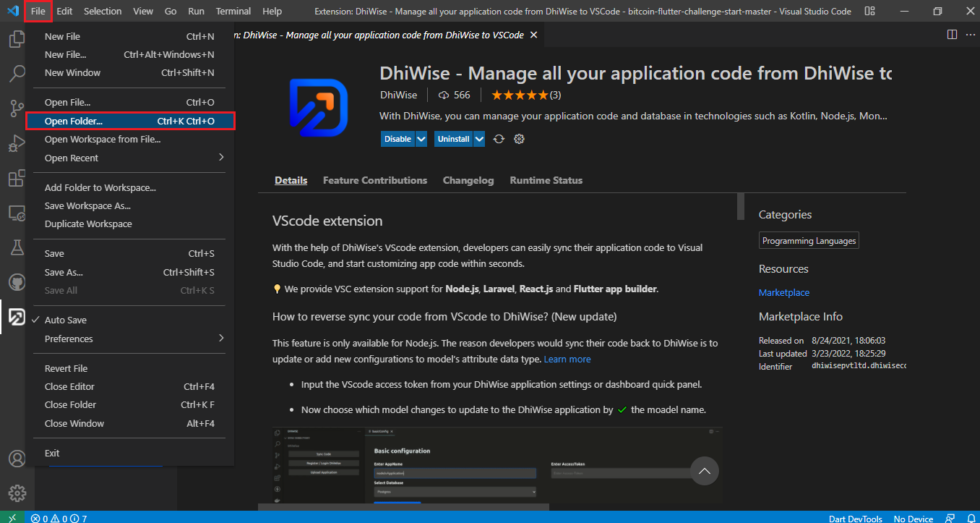Choose Revert File menu entry
This screenshot has width=980, height=523.
(129, 368)
